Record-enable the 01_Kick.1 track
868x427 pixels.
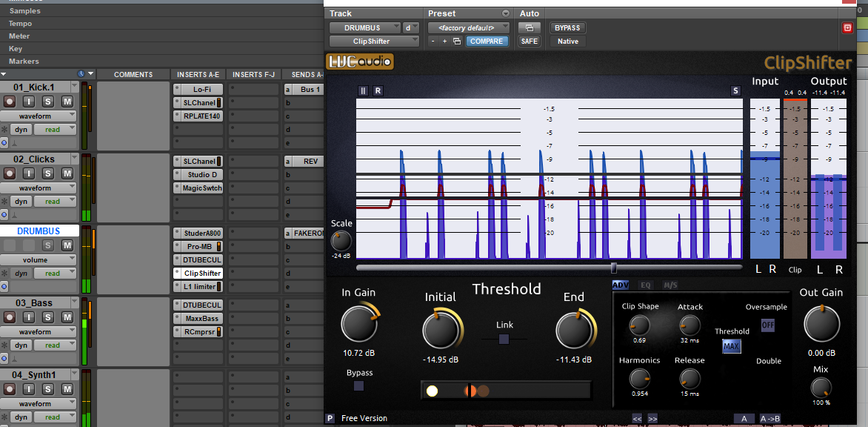pos(9,102)
